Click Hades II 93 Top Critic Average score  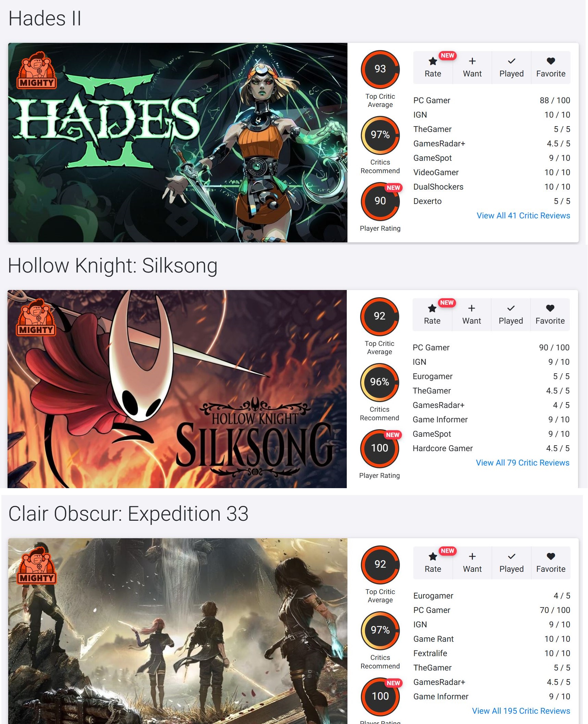point(380,69)
